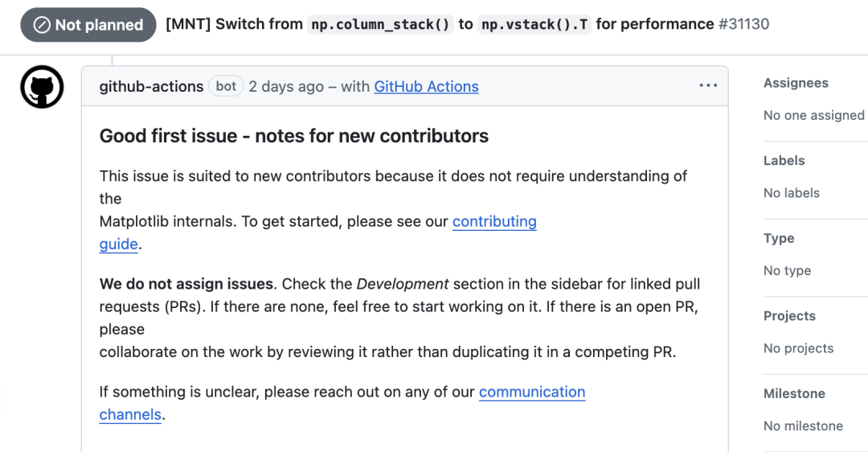Open the comment options ellipsis menu
The height and width of the screenshot is (452, 868).
(x=708, y=86)
